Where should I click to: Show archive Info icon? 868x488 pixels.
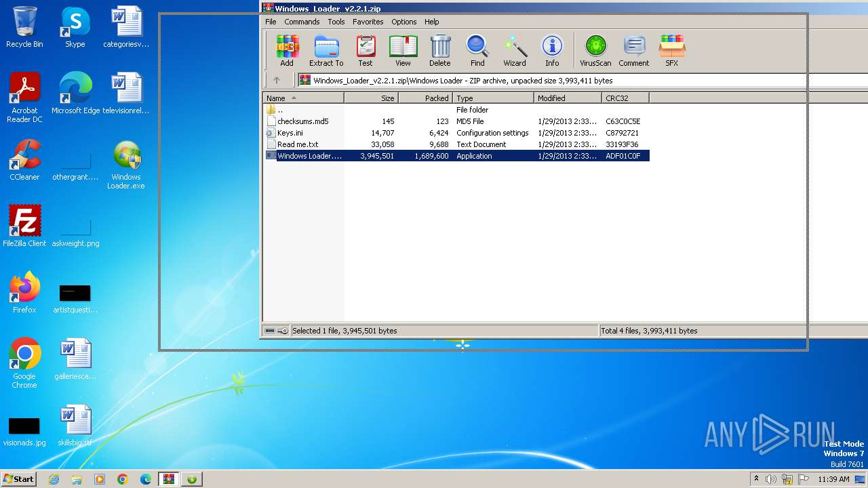(x=552, y=51)
